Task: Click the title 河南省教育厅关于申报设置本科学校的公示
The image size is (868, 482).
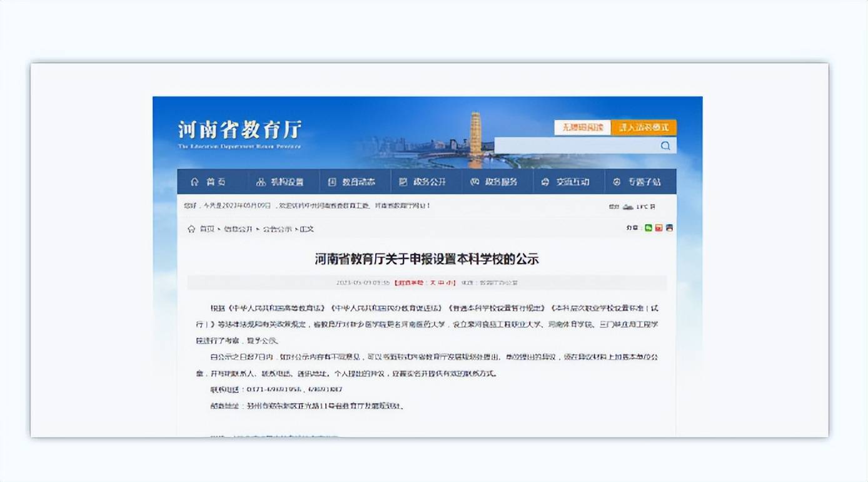Action: (426, 259)
